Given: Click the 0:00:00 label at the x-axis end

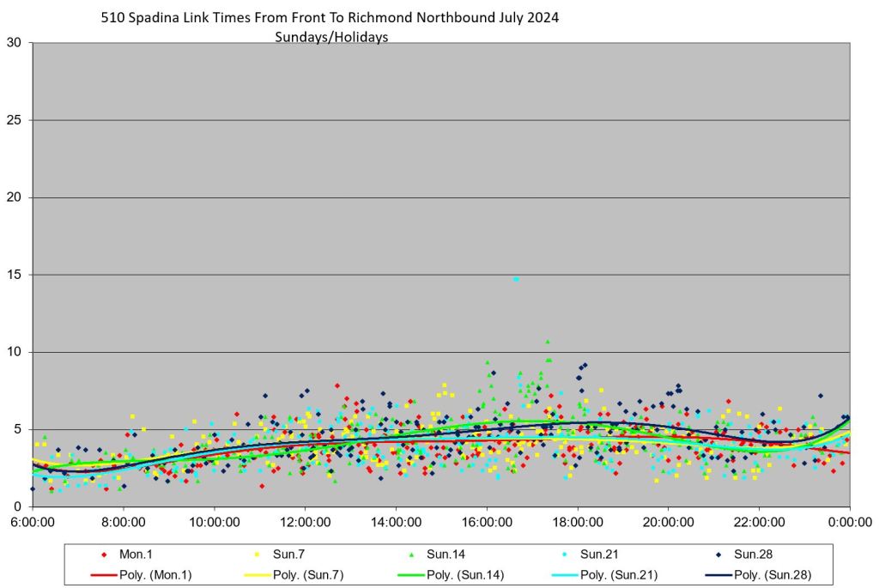Looking at the screenshot, I should [850, 521].
